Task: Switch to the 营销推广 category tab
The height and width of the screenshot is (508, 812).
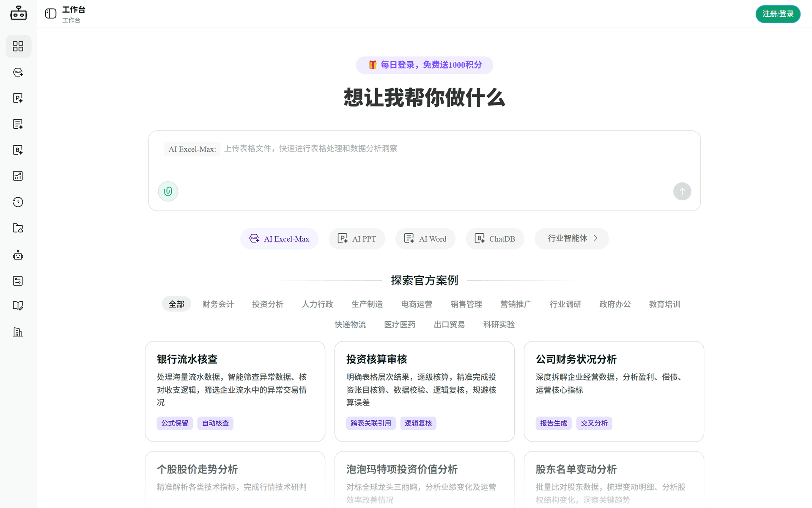Action: [516, 304]
